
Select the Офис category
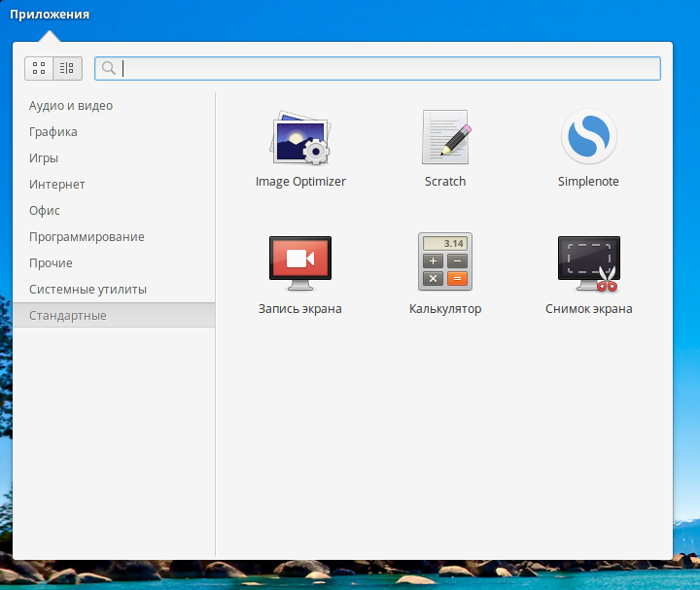pyautogui.click(x=45, y=211)
